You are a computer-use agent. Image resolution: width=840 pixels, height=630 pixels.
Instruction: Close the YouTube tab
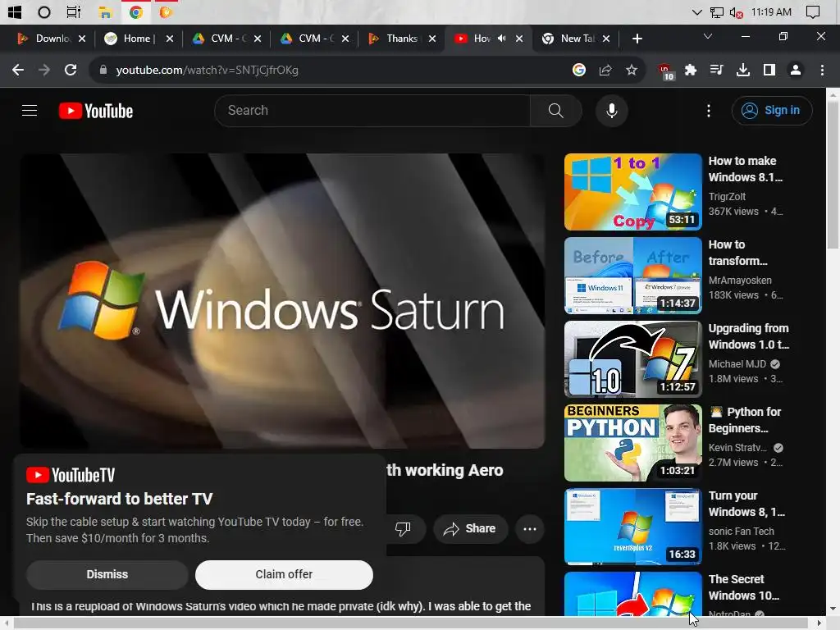tap(519, 39)
